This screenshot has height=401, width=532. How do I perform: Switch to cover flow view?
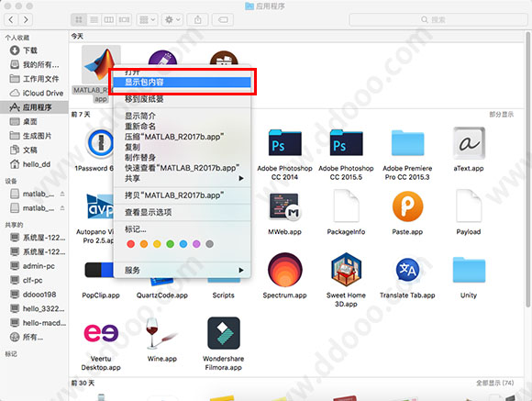pyautogui.click(x=124, y=19)
